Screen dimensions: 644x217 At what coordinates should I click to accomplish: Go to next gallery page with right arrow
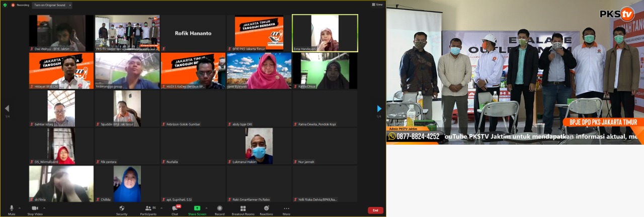(379, 108)
